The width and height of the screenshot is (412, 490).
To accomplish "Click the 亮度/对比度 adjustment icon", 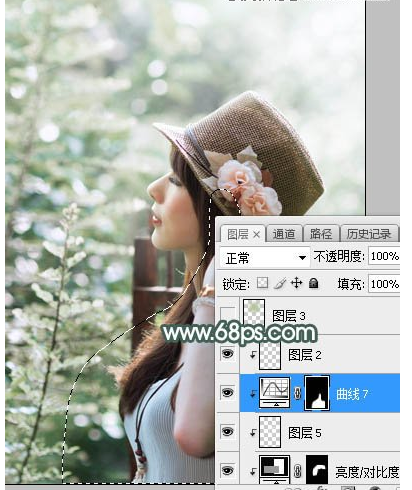I will (275, 470).
